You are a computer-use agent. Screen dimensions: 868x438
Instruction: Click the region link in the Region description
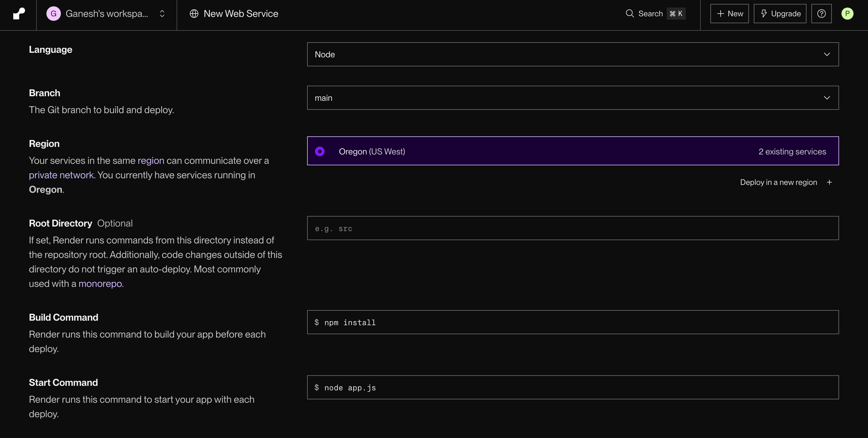151,160
